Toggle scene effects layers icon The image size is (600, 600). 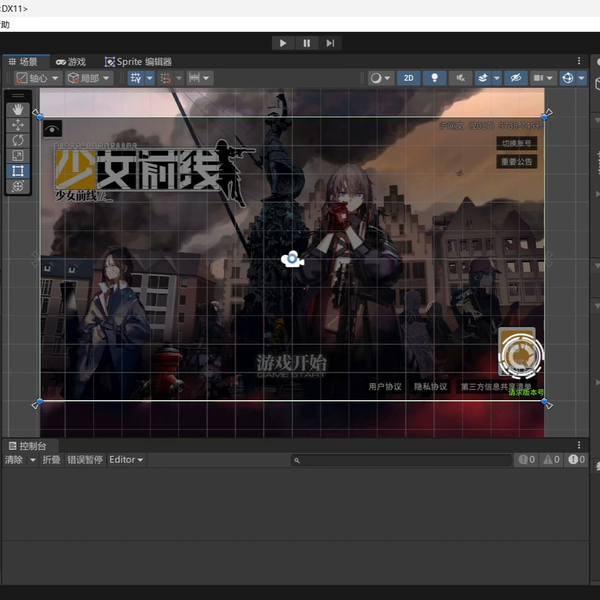pos(483,78)
